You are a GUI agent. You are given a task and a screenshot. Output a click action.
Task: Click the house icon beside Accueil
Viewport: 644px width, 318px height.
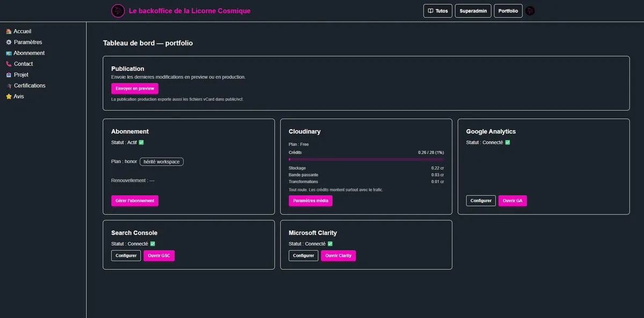pos(9,31)
